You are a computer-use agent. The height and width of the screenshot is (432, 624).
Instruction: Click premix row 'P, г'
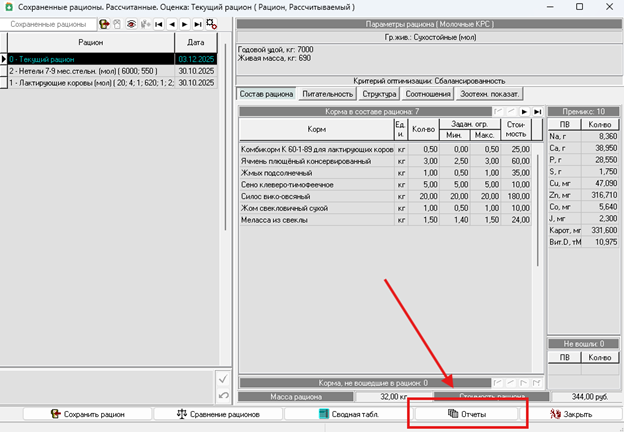pos(583,160)
